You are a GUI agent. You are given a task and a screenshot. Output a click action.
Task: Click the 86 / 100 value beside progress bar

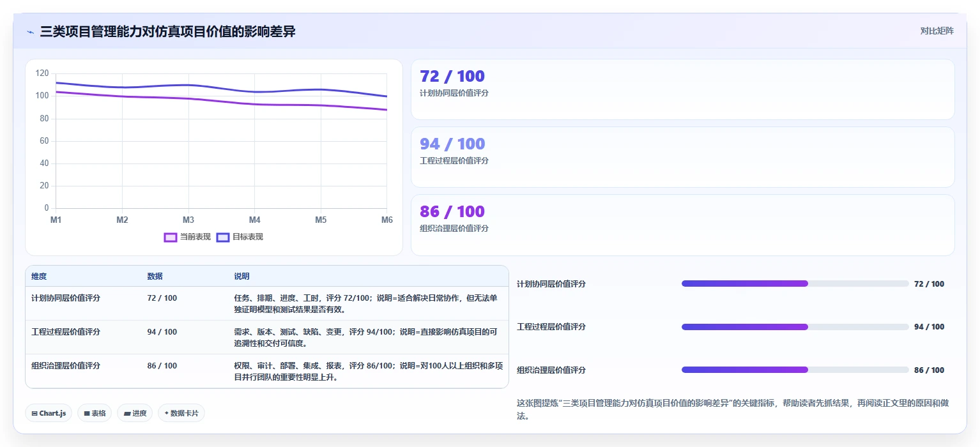click(x=929, y=370)
